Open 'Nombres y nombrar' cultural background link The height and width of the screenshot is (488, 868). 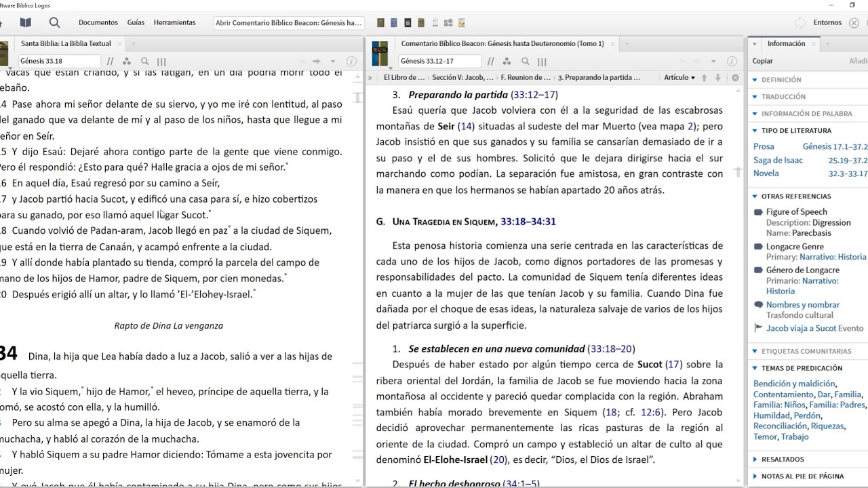[x=803, y=305]
